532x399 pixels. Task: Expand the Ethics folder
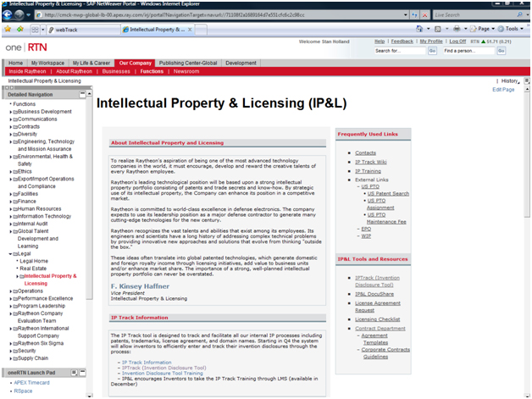[x=11, y=172]
